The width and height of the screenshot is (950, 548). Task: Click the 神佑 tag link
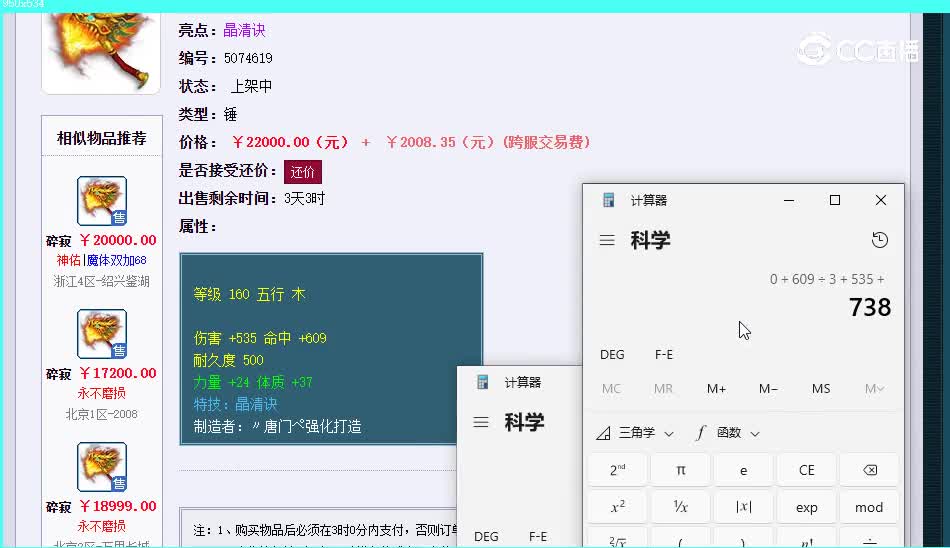pos(68,260)
